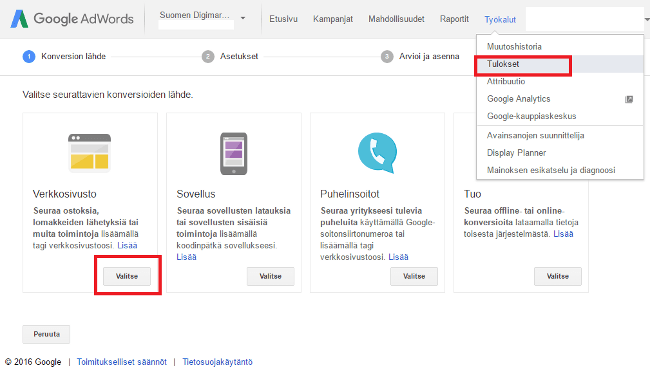The height and width of the screenshot is (379, 650).
Task: Click the © 2016 Google footer text
Action: (x=33, y=362)
